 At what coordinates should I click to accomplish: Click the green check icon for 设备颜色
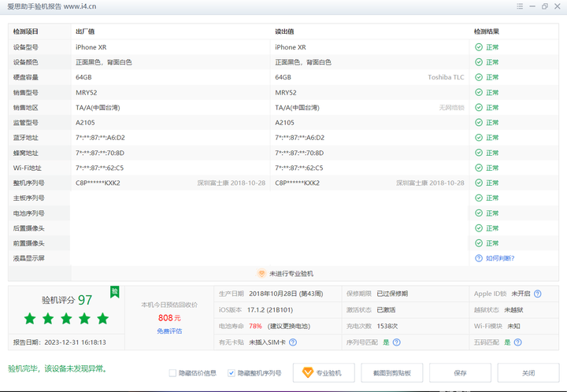click(479, 62)
